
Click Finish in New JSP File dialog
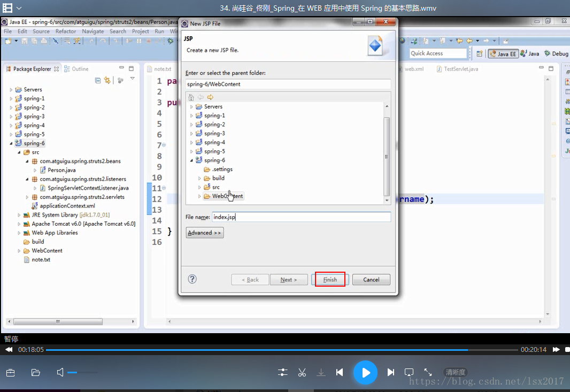330,280
